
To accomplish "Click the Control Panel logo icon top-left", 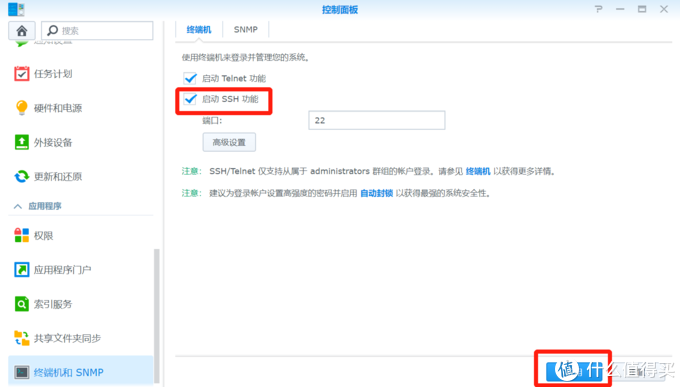I will click(x=16, y=9).
